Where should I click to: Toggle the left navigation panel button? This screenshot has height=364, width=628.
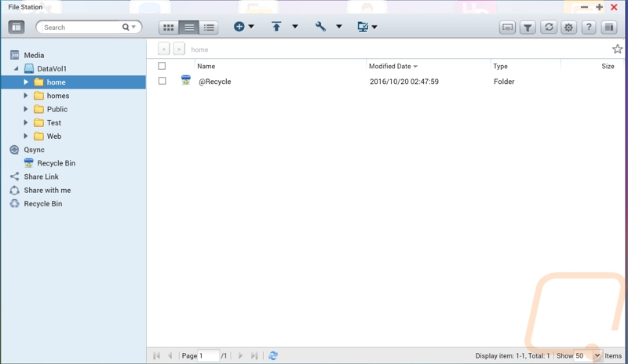pos(16,27)
